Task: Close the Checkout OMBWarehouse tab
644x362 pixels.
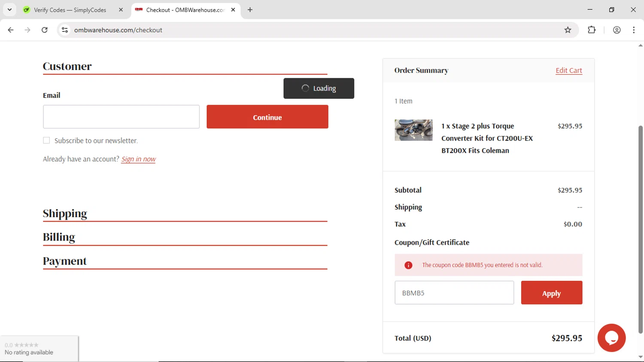Action: tap(233, 9)
